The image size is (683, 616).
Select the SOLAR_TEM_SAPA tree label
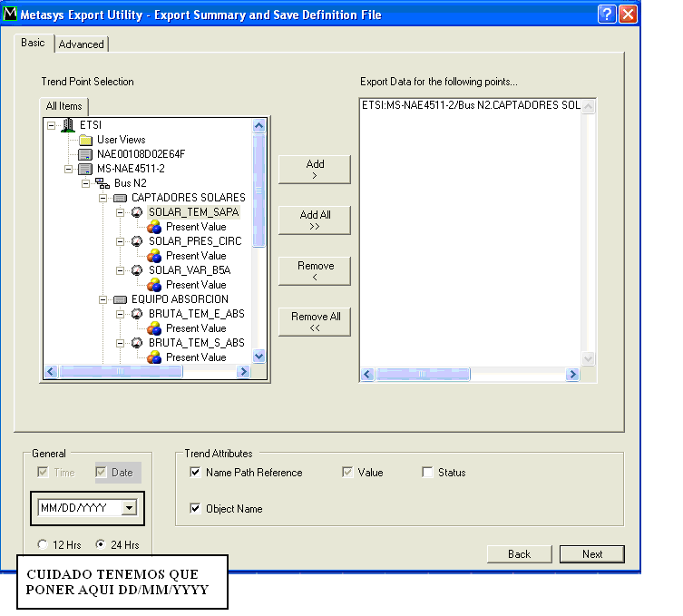click(194, 212)
